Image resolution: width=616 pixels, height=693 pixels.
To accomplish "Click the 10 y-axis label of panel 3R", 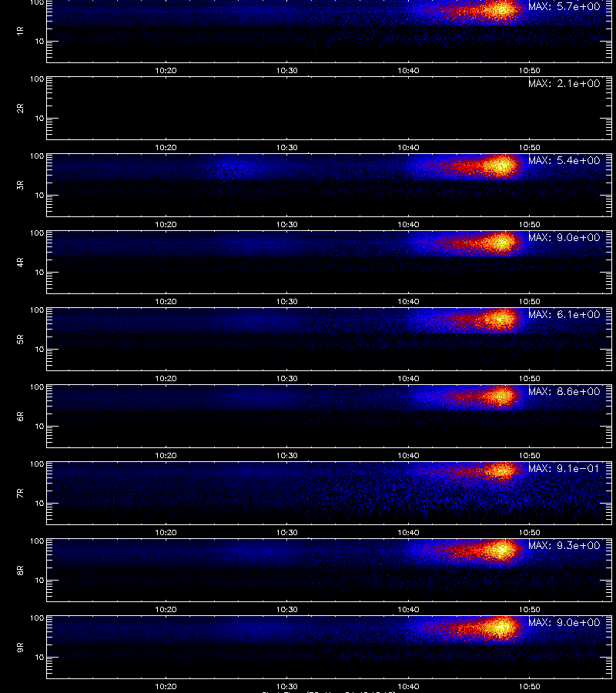I will pos(39,196).
